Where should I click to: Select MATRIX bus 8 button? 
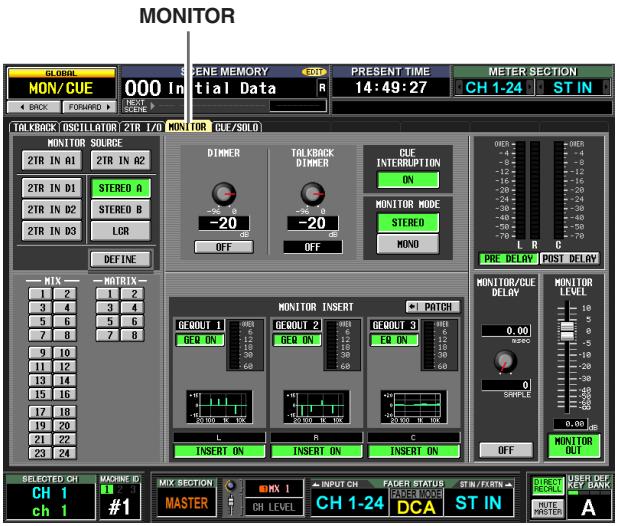click(133, 335)
